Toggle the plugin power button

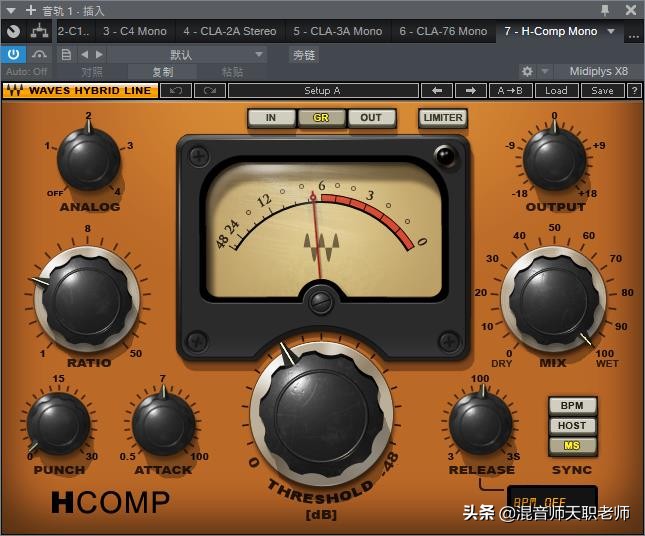(13, 54)
